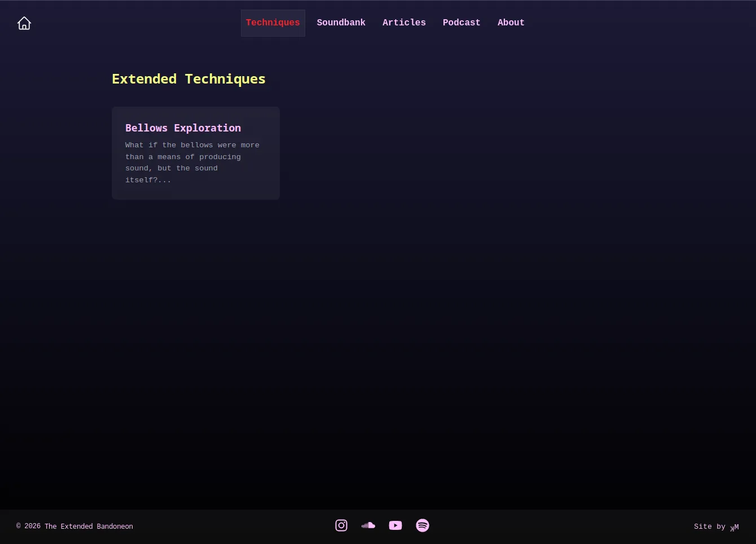Click 'itself?...' at the excerpt's end
Image resolution: width=756 pixels, height=544 pixels.
click(x=148, y=180)
